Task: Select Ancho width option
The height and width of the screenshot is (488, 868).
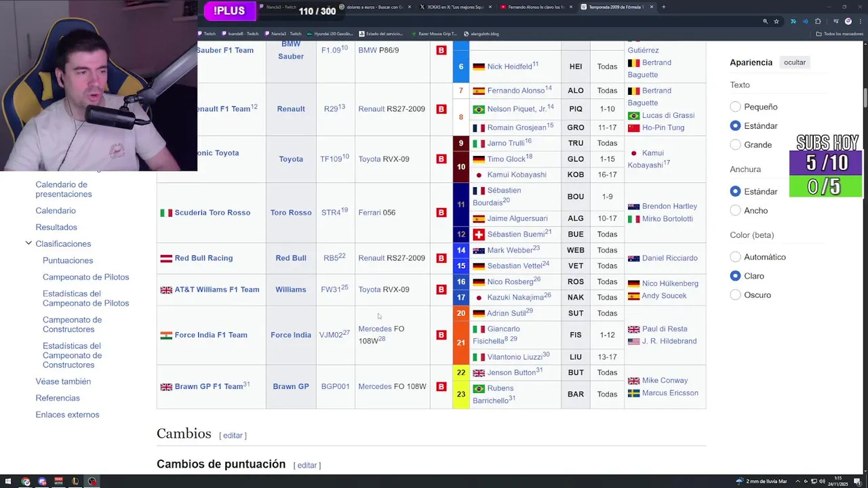Action: pos(736,211)
